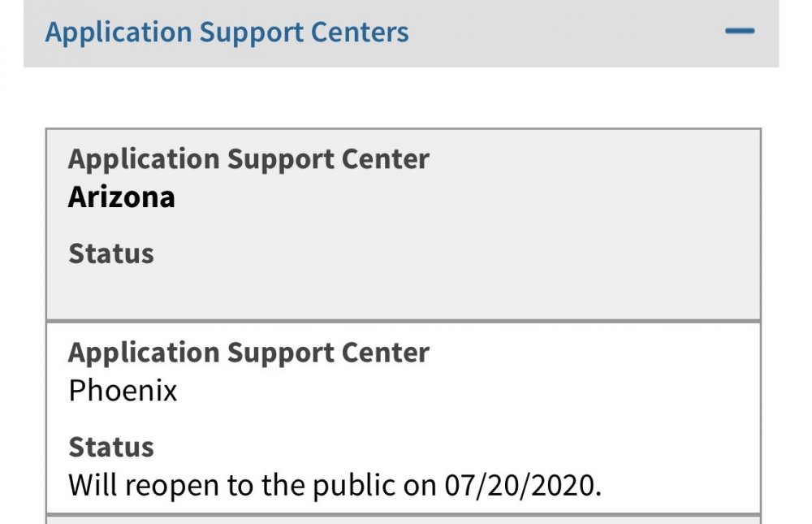This screenshot has height=524, width=812.
Task: Click the word "Support" above Arizona
Action: [277, 159]
